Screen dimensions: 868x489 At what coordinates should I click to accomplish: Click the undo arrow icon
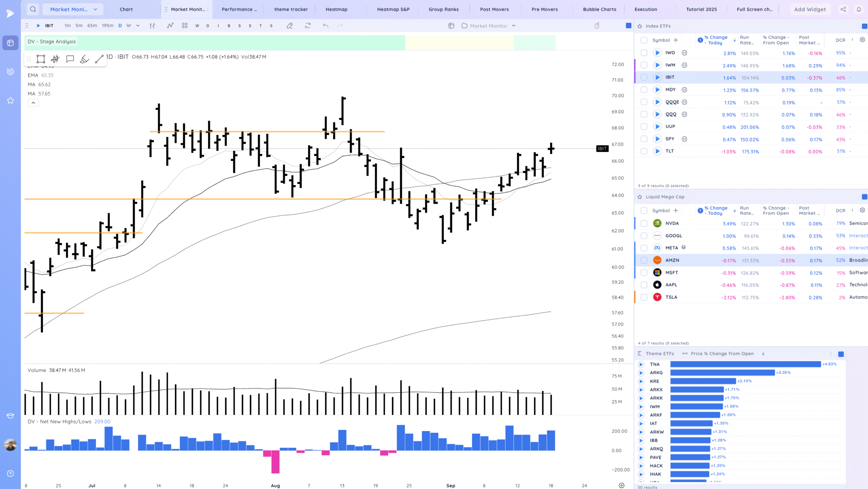[325, 26]
